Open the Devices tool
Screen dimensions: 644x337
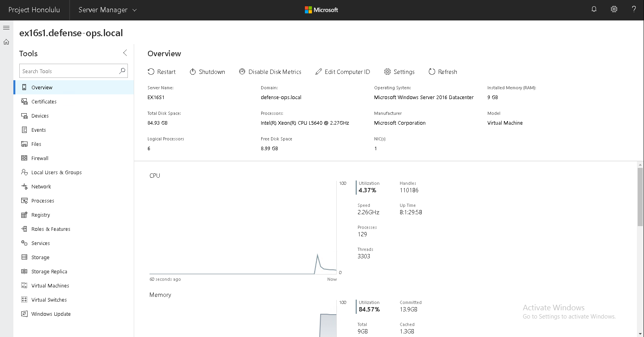pyautogui.click(x=74, y=116)
